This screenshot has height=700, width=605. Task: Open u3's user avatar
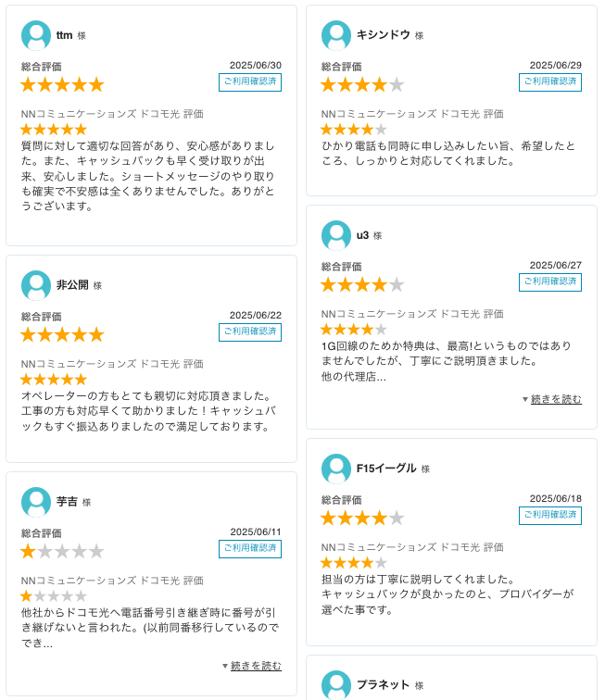(336, 235)
